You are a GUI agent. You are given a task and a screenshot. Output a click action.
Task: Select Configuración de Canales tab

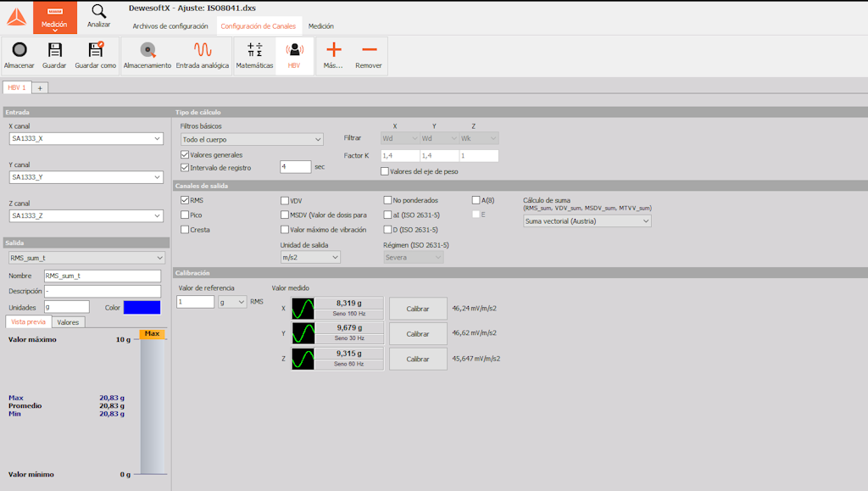[x=259, y=26]
